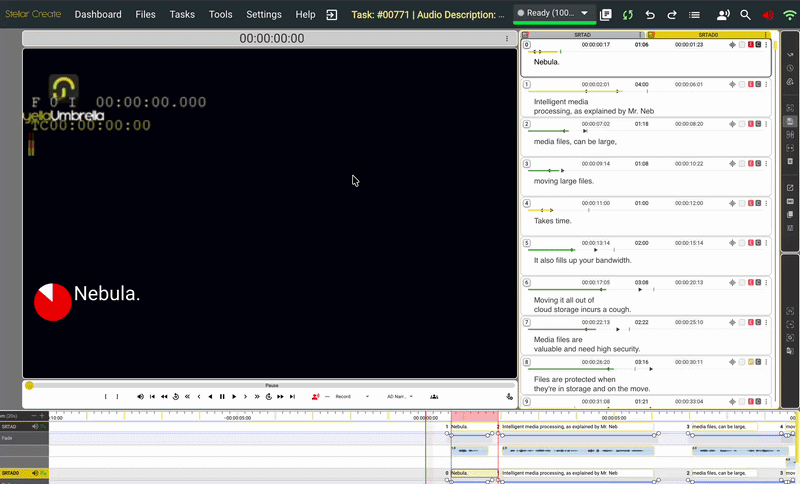The image size is (800, 484).
Task: Tick the checkbox on Takes time cue
Action: 742,203
